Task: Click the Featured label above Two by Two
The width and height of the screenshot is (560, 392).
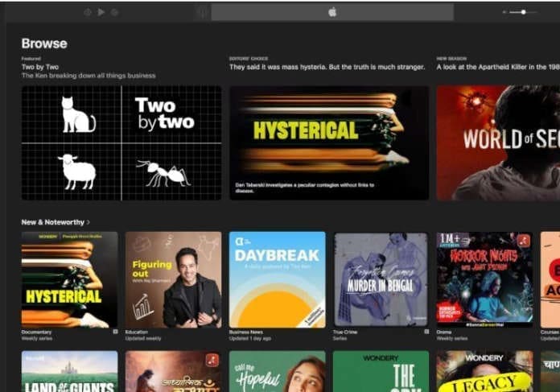Action: pos(31,59)
